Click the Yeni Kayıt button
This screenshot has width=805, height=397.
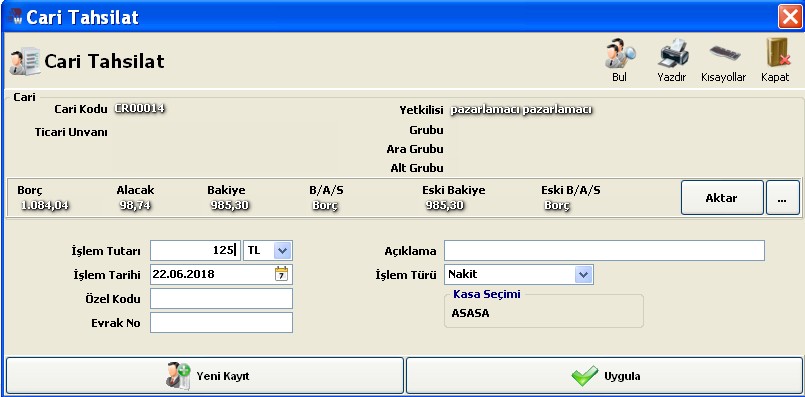click(x=205, y=376)
